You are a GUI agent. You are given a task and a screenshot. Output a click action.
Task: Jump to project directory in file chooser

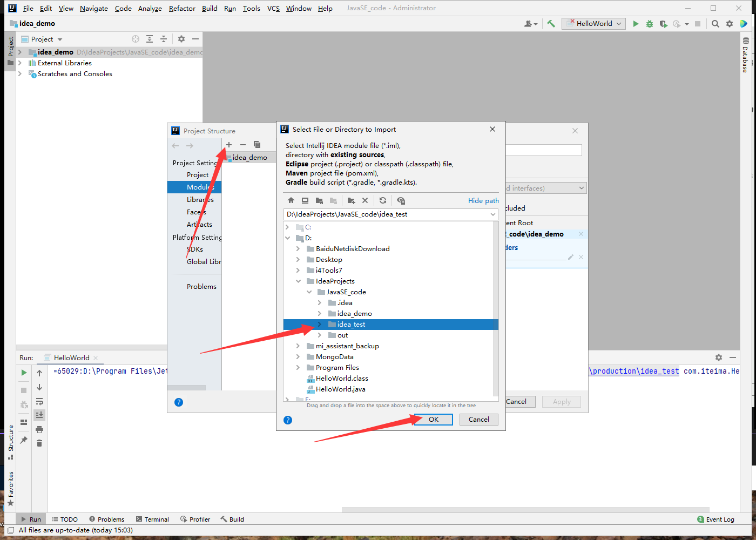[x=319, y=200]
